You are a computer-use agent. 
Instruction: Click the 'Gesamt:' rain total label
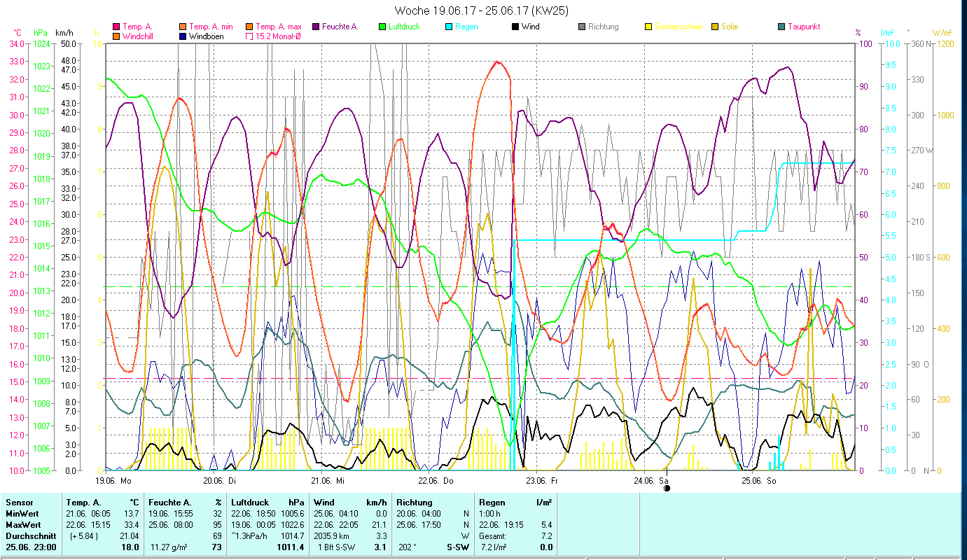(494, 536)
